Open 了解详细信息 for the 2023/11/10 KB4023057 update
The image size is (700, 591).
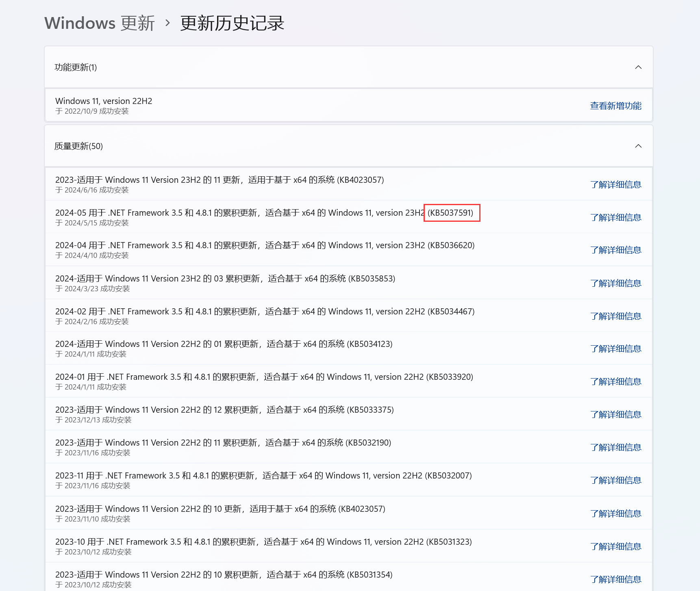(615, 514)
